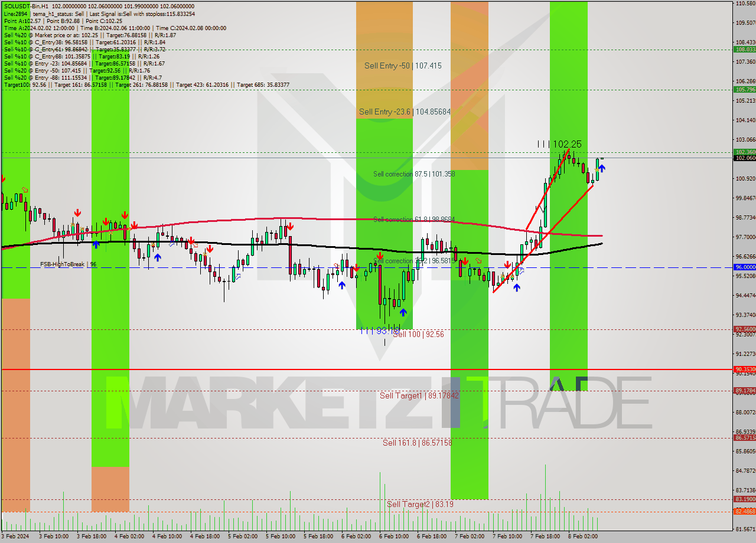
Task: Click the 7 Feb 02:00 time label
Action: [469, 537]
